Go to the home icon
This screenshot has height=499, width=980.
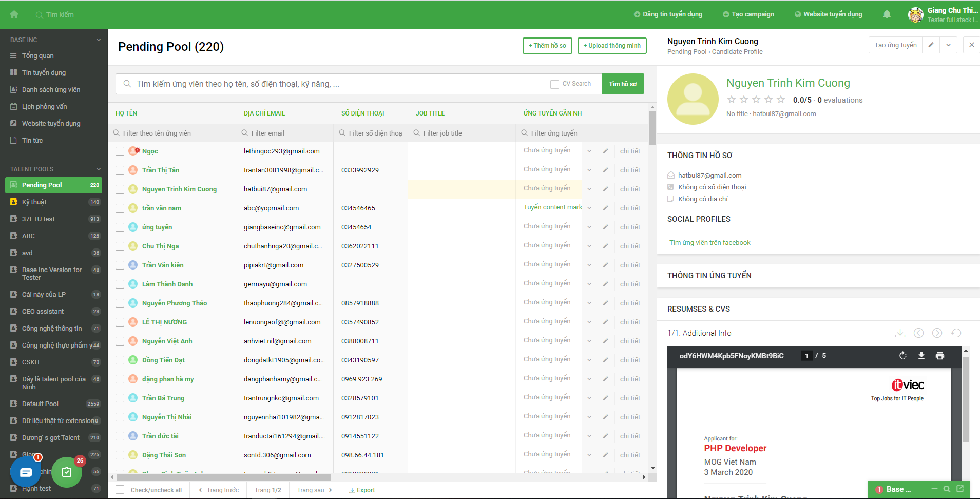pos(14,14)
